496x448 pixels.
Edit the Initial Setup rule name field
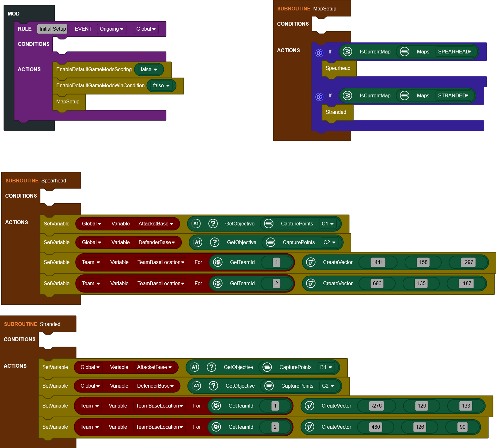pyautogui.click(x=52, y=29)
